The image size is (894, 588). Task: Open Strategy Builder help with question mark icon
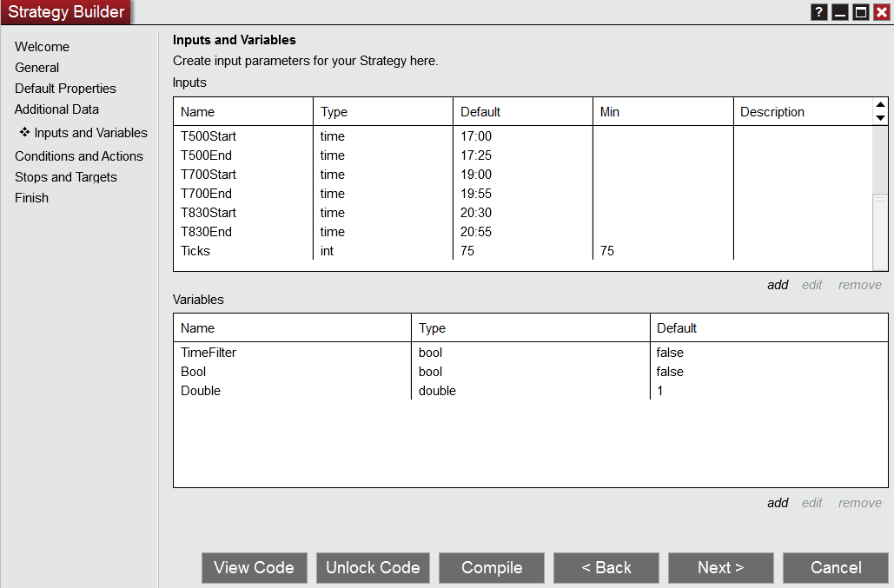818,11
